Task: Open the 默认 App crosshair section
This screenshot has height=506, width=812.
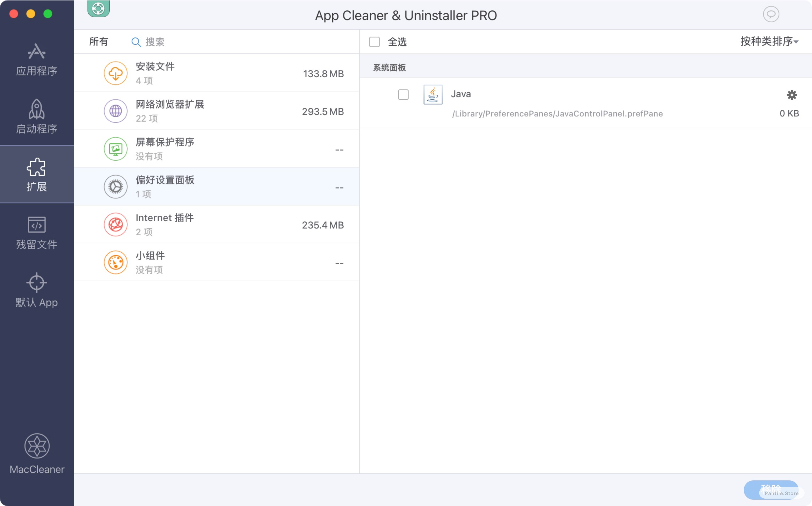Action: pos(37,290)
